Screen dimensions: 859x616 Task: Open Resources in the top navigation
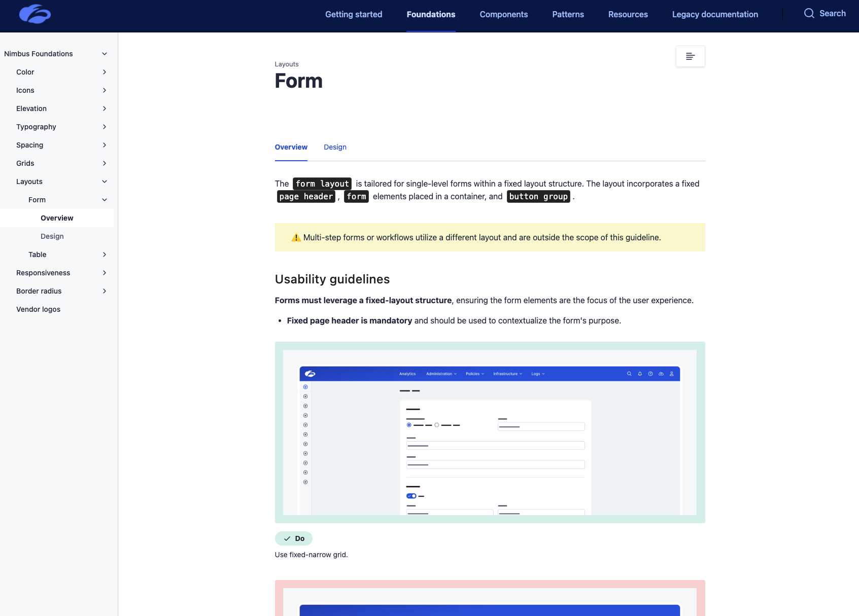click(x=628, y=14)
